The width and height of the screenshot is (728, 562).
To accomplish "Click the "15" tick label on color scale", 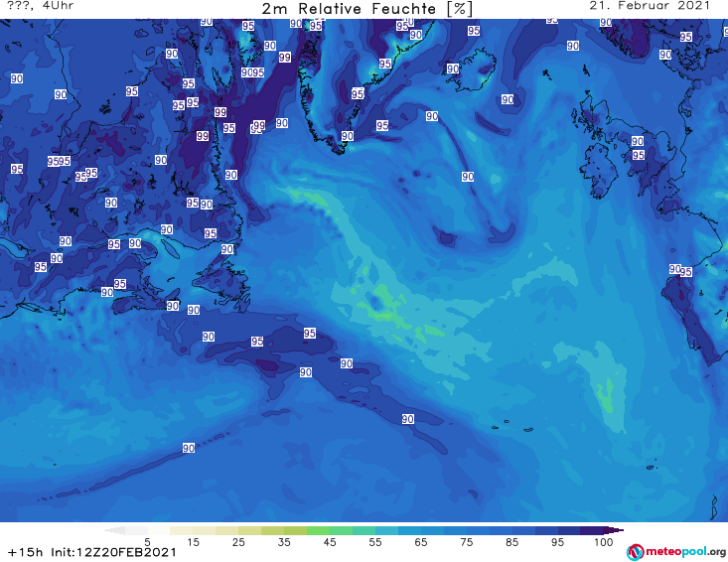I will coord(193,542).
